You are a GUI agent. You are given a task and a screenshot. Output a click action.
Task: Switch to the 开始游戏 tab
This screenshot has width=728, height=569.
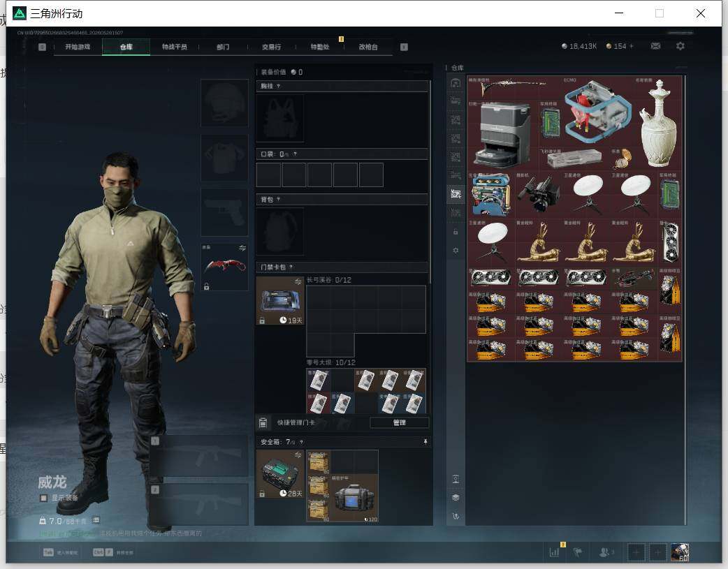click(78, 47)
